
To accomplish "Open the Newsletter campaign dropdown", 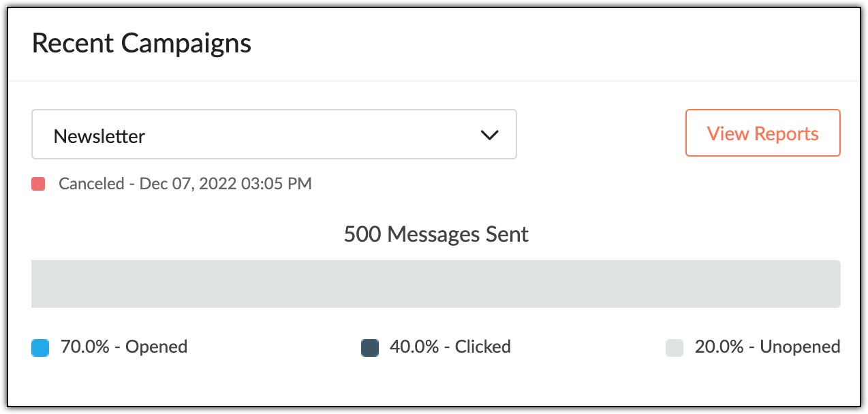I will point(273,135).
